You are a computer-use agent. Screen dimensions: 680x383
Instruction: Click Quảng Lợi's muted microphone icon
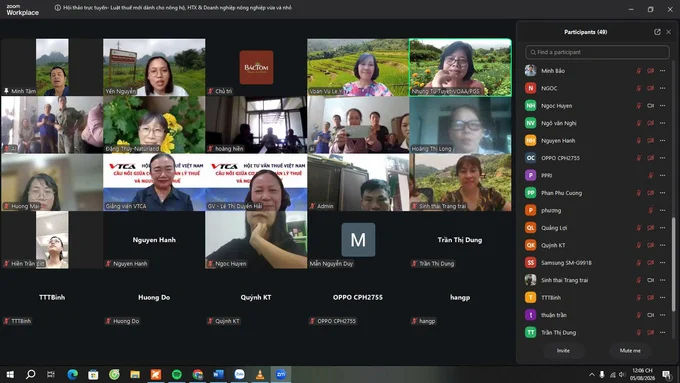[639, 228]
